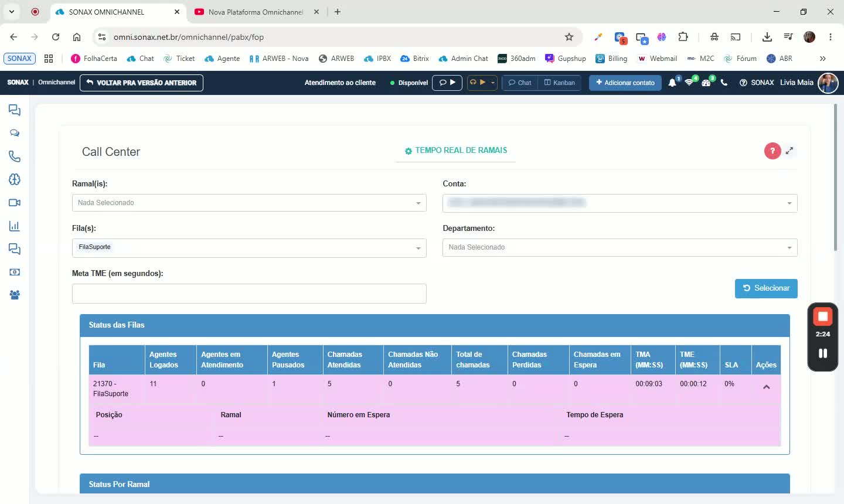Click the notification bell icon

(x=672, y=83)
